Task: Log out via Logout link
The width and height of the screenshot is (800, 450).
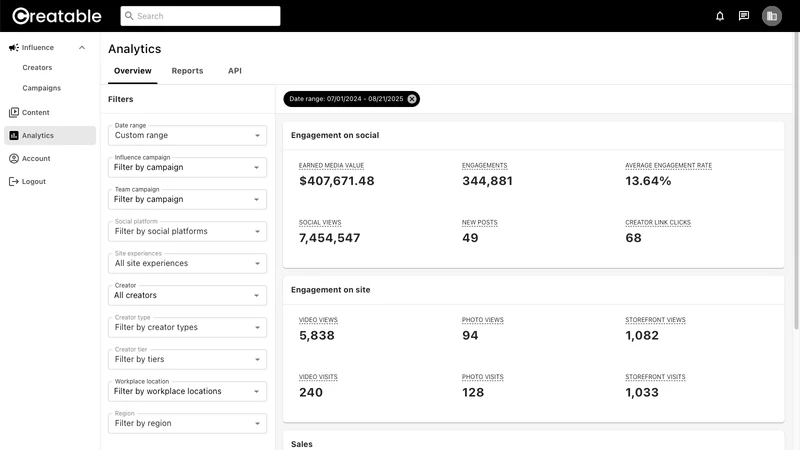Action: pos(34,182)
